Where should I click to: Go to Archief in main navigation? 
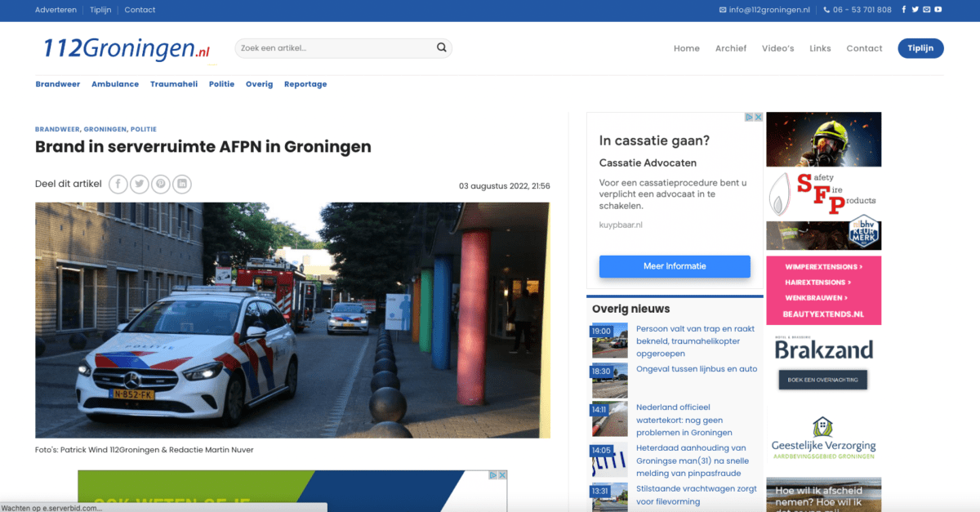pos(731,48)
